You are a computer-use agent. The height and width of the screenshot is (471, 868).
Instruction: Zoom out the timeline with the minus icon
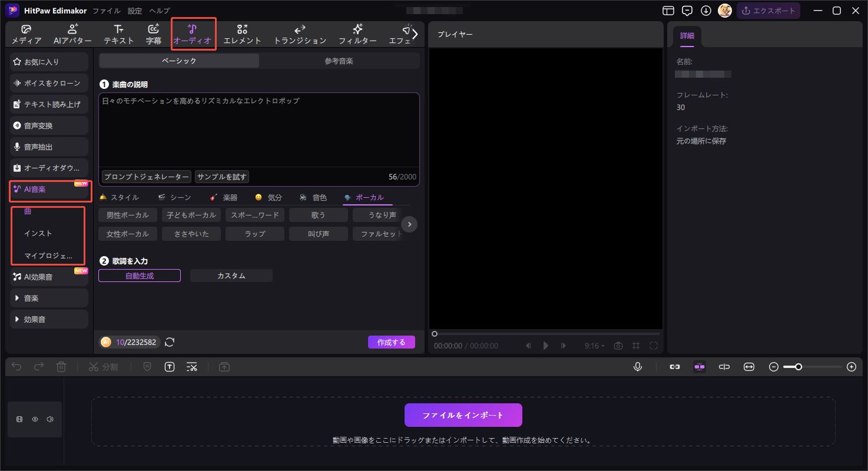pos(774,367)
